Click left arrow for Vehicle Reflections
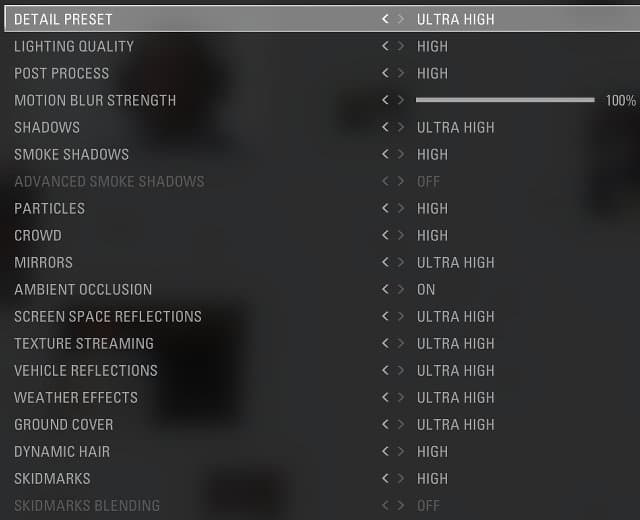Screen dimensions: 640x520 coord(385,370)
